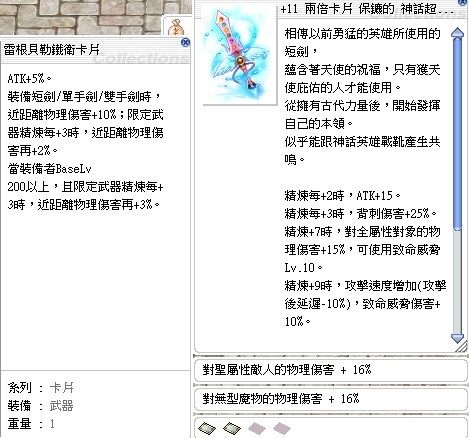Click the 雷根貝勒鐵衛卡片 window title
The width and height of the screenshot is (469, 438).
coord(52,50)
